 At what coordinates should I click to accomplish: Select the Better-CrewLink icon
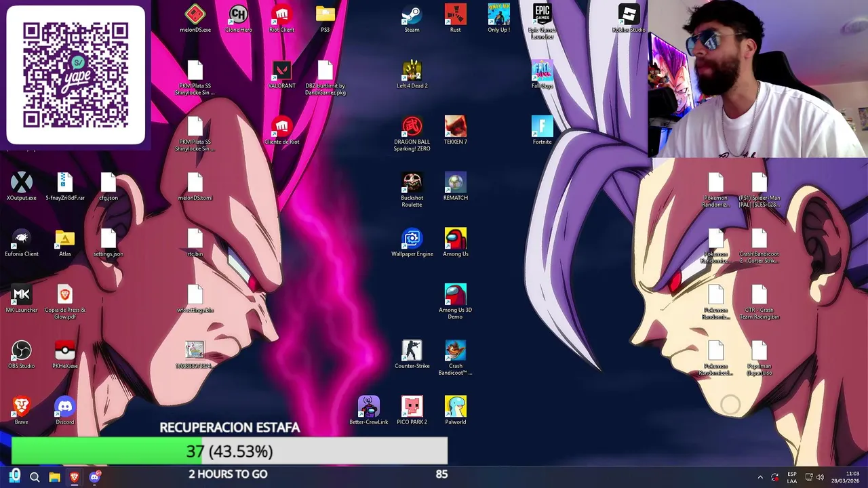coord(368,411)
